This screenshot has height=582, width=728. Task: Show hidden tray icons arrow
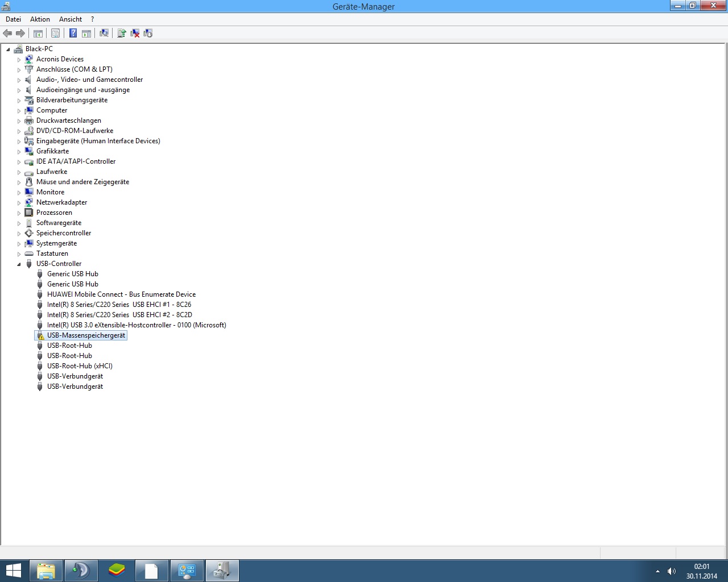point(657,571)
